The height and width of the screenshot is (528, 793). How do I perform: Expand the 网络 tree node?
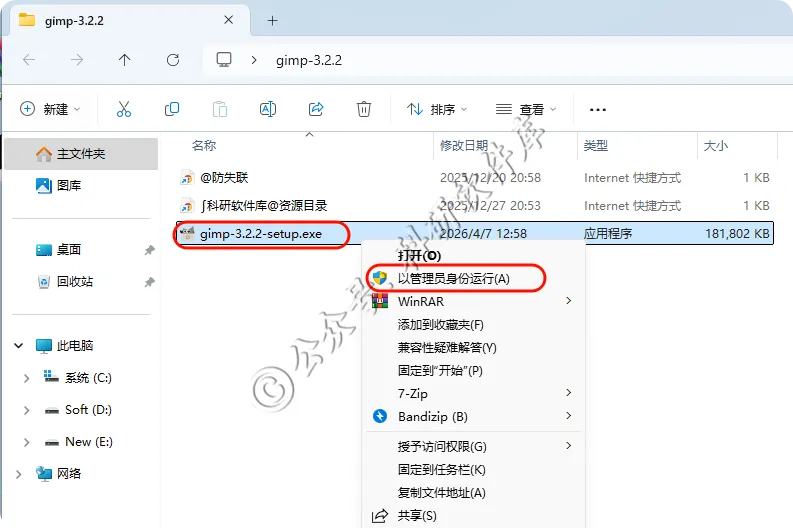19,474
